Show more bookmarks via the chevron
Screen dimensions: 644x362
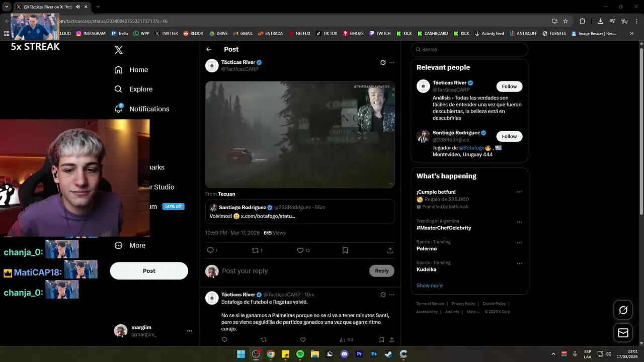click(x=632, y=34)
